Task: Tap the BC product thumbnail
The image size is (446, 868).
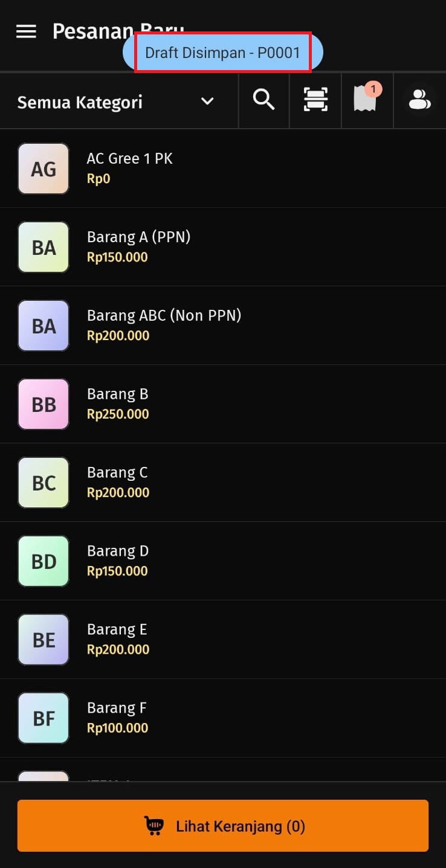Action: (x=44, y=483)
